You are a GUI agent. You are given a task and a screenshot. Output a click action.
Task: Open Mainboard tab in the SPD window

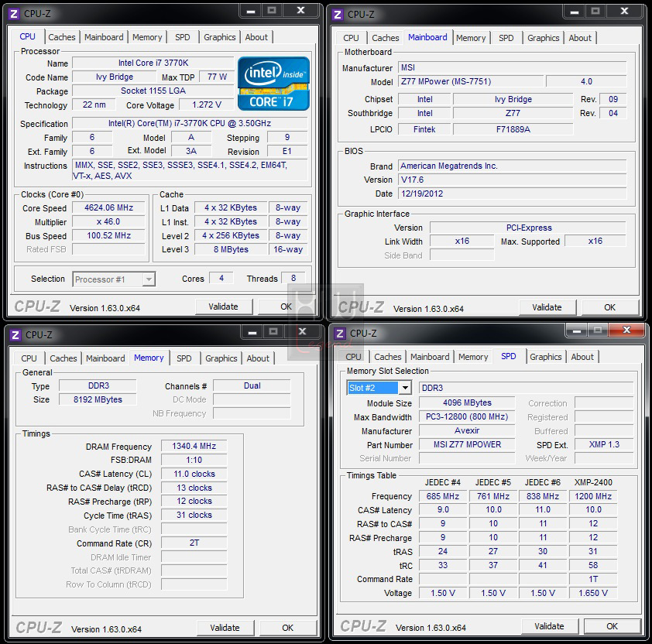pyautogui.click(x=430, y=357)
